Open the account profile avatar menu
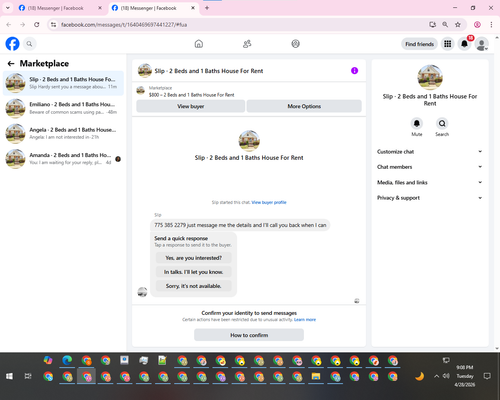Screen dimensions: 500x400 click(481, 44)
